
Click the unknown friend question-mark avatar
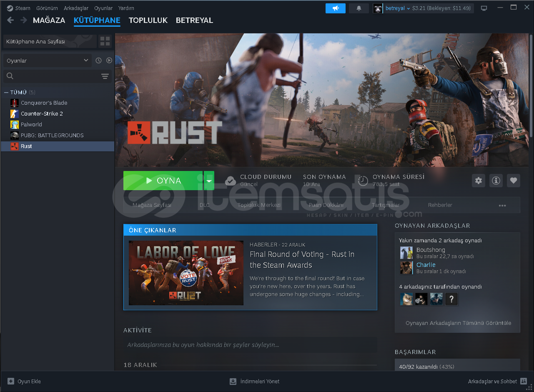[x=452, y=299]
